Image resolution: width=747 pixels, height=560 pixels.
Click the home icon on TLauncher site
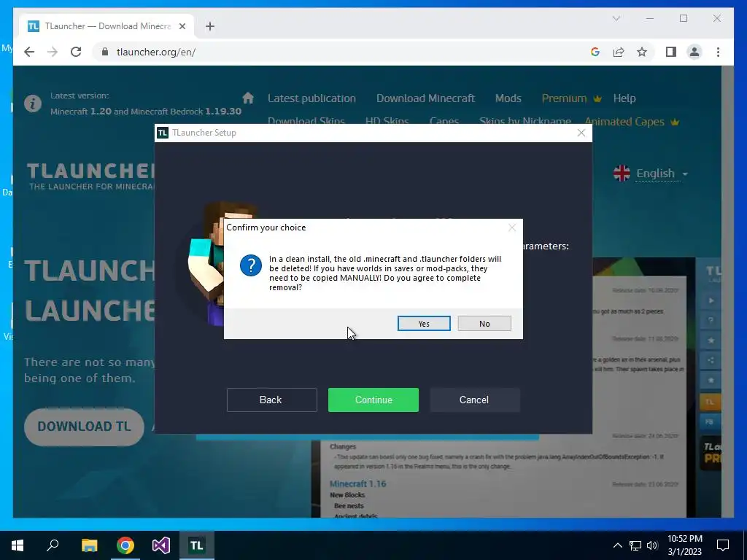[x=248, y=98]
